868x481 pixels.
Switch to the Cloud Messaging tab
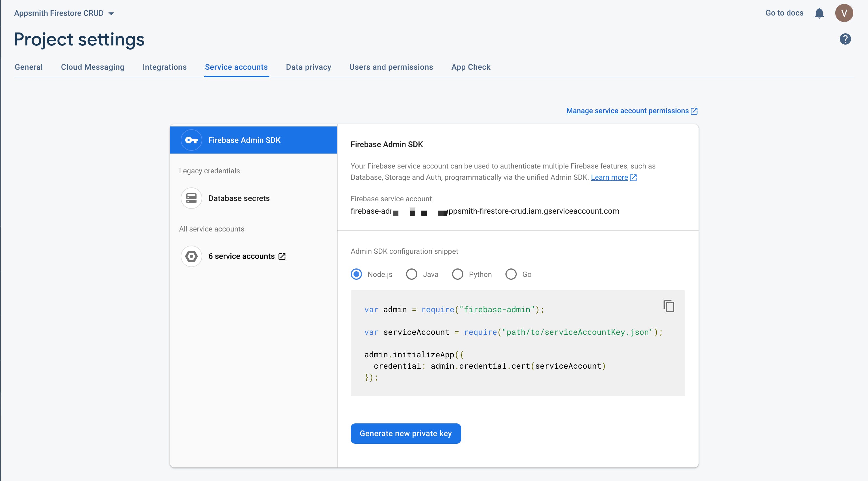92,67
